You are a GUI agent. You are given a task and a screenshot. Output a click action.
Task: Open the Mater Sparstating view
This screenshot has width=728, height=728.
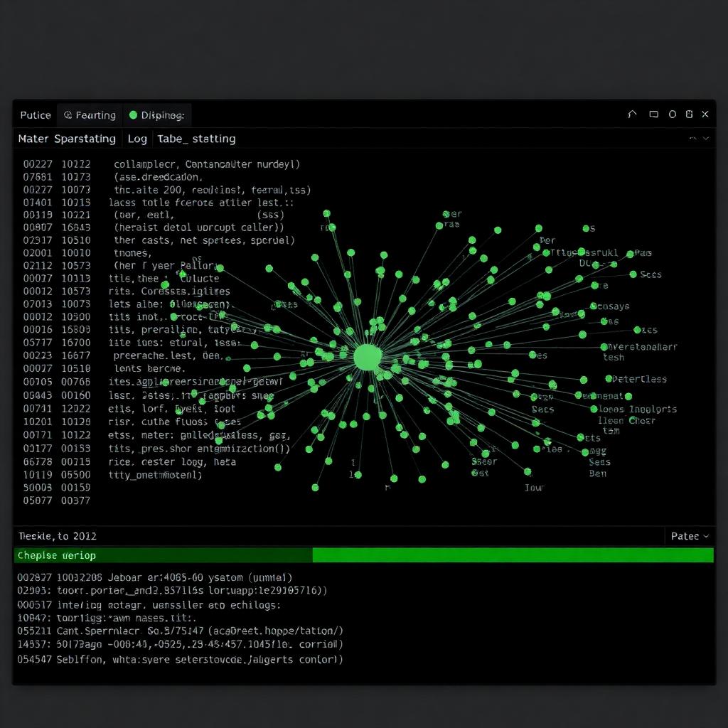[x=67, y=139]
